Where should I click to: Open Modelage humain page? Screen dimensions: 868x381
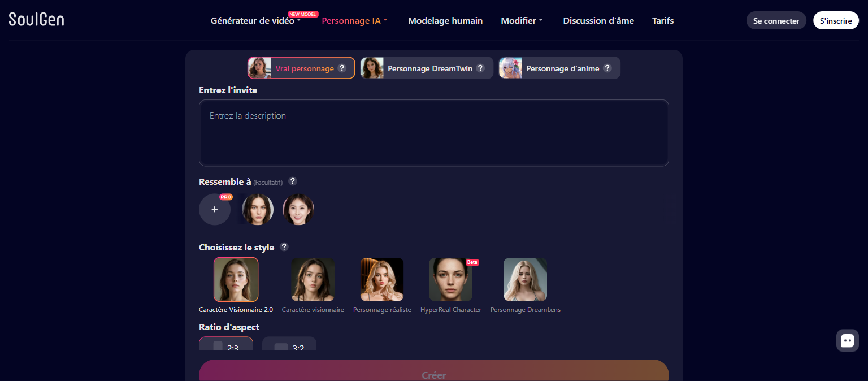pyautogui.click(x=445, y=20)
